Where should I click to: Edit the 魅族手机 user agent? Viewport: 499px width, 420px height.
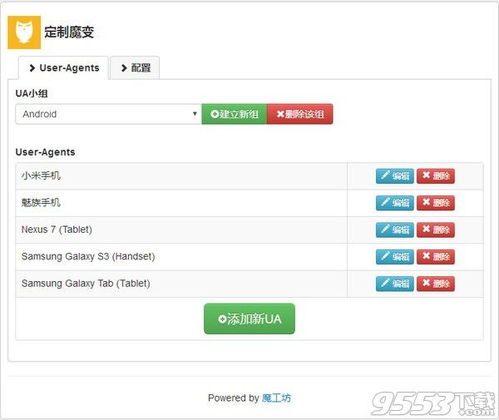395,203
